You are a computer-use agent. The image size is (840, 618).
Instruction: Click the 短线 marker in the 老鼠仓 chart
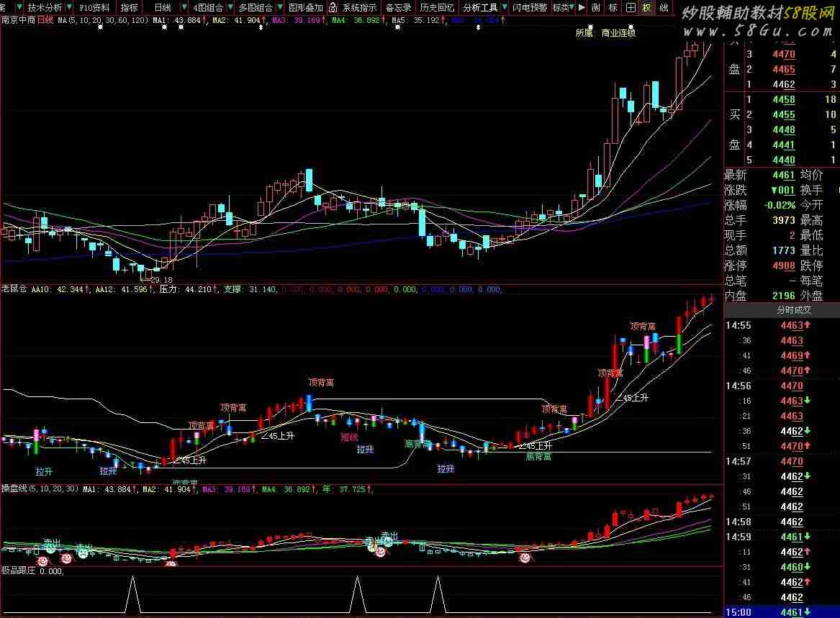point(349,437)
